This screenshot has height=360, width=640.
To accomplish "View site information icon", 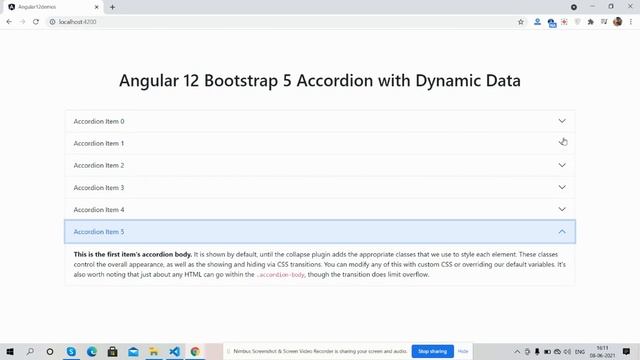I will [52, 22].
